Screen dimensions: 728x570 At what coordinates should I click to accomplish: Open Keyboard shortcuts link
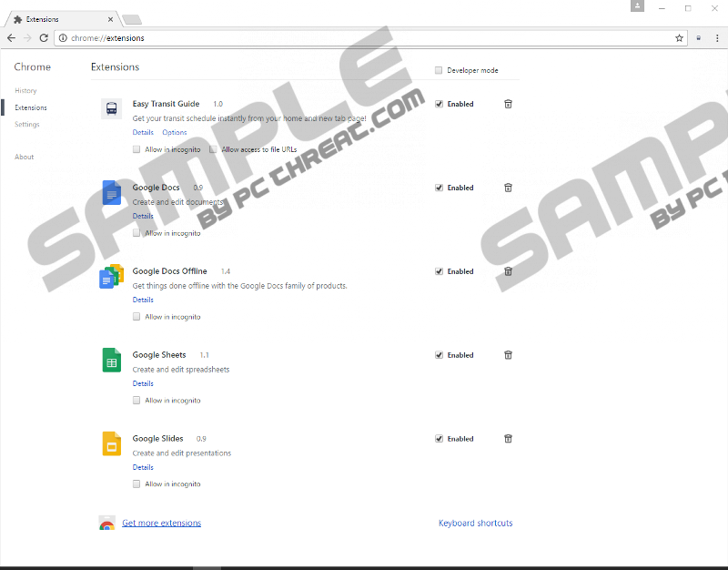click(x=475, y=524)
